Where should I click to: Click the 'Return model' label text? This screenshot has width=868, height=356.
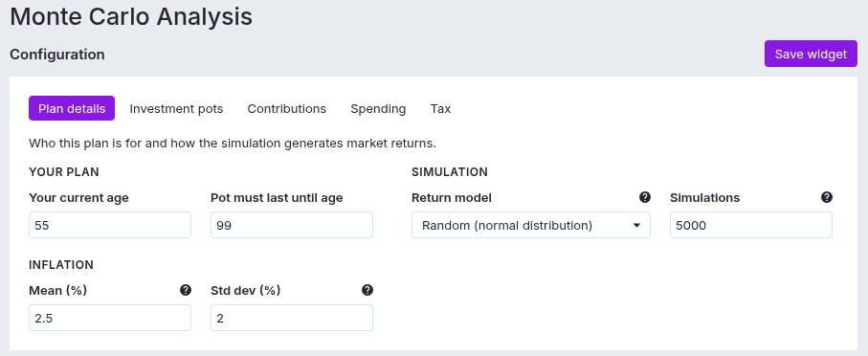pyautogui.click(x=452, y=198)
